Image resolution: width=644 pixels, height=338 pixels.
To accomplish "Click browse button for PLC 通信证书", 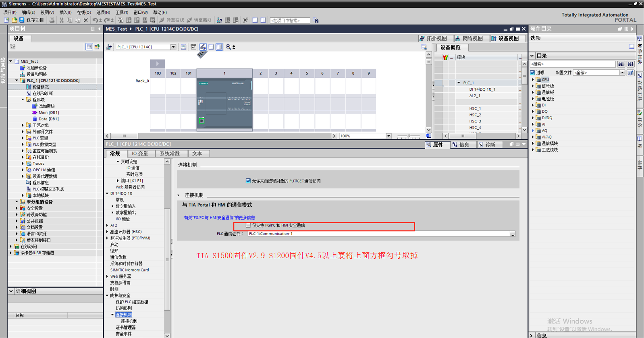I will [512, 234].
